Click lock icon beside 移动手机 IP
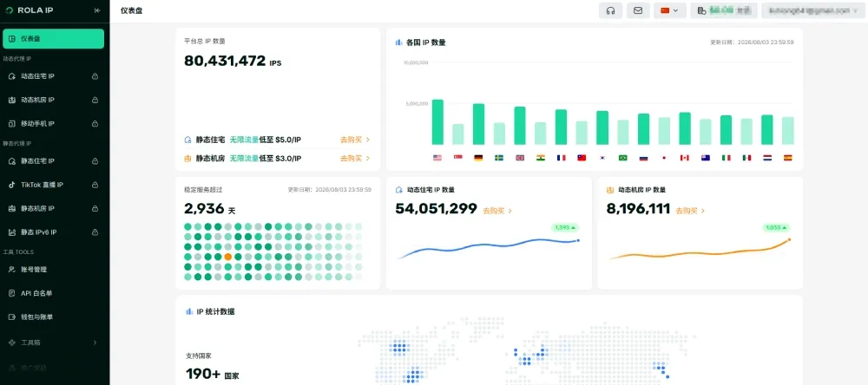 point(95,123)
